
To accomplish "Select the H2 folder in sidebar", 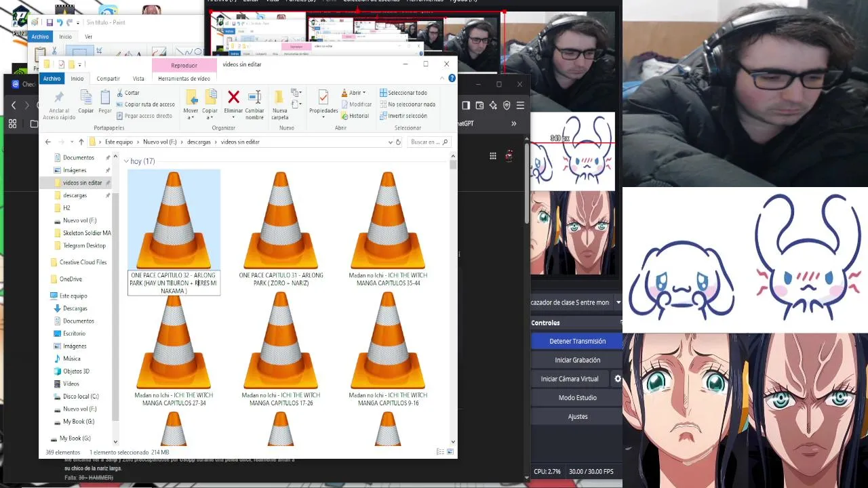I will click(x=66, y=208).
